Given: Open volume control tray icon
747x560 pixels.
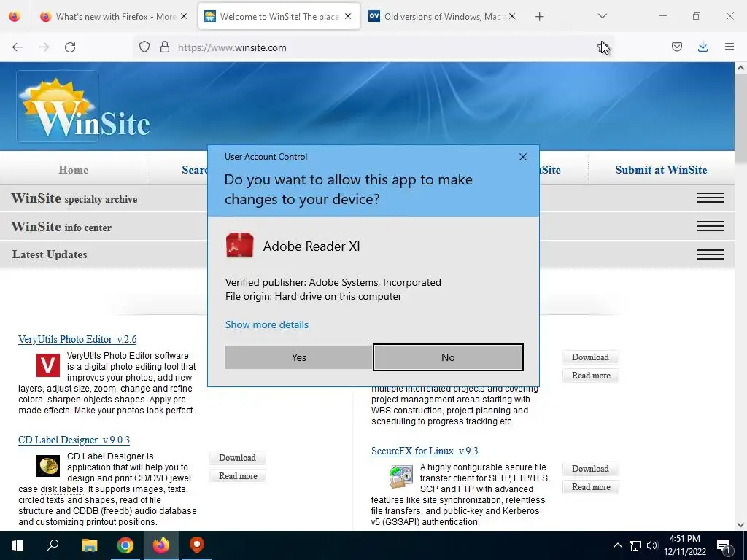Looking at the screenshot, I should coord(652,545).
